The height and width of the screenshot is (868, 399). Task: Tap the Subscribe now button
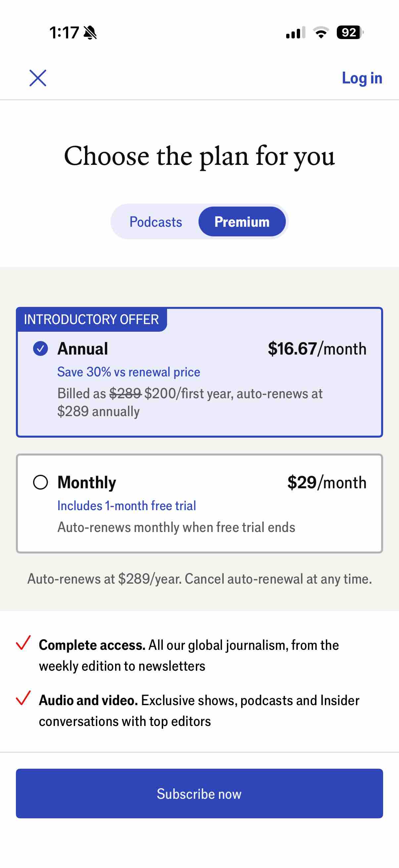[x=199, y=794]
